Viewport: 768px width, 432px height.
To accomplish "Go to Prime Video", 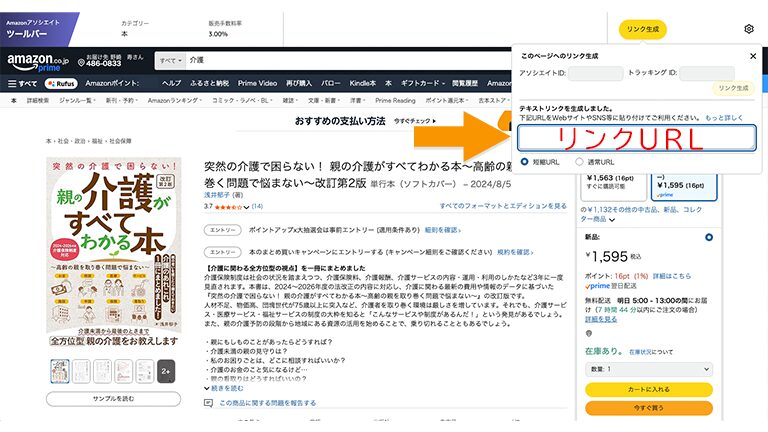I will (x=257, y=83).
